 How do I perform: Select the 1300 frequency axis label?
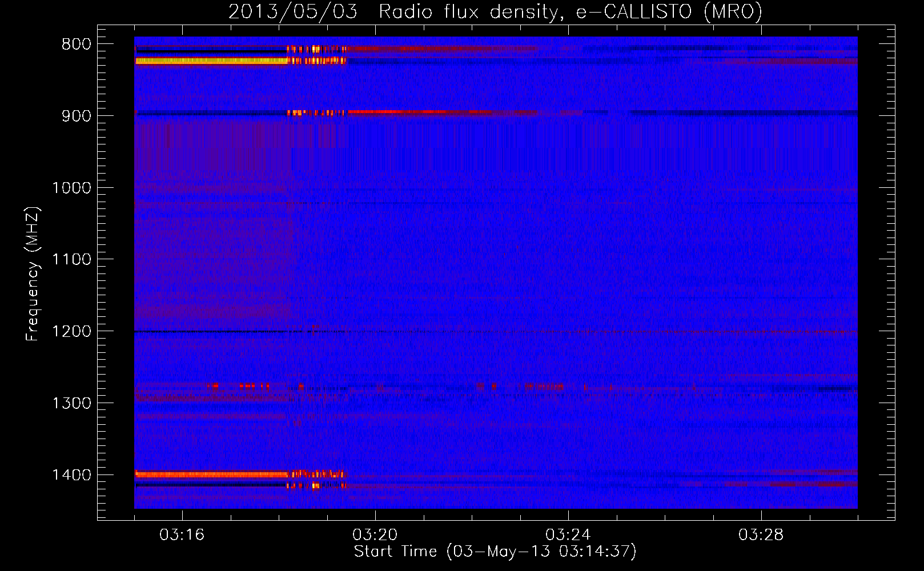[x=71, y=403]
